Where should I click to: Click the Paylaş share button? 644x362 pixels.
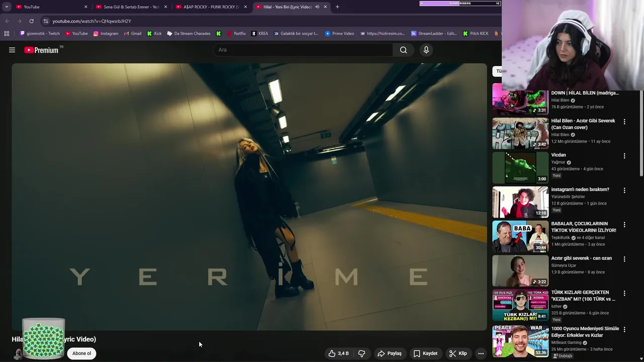(x=389, y=353)
